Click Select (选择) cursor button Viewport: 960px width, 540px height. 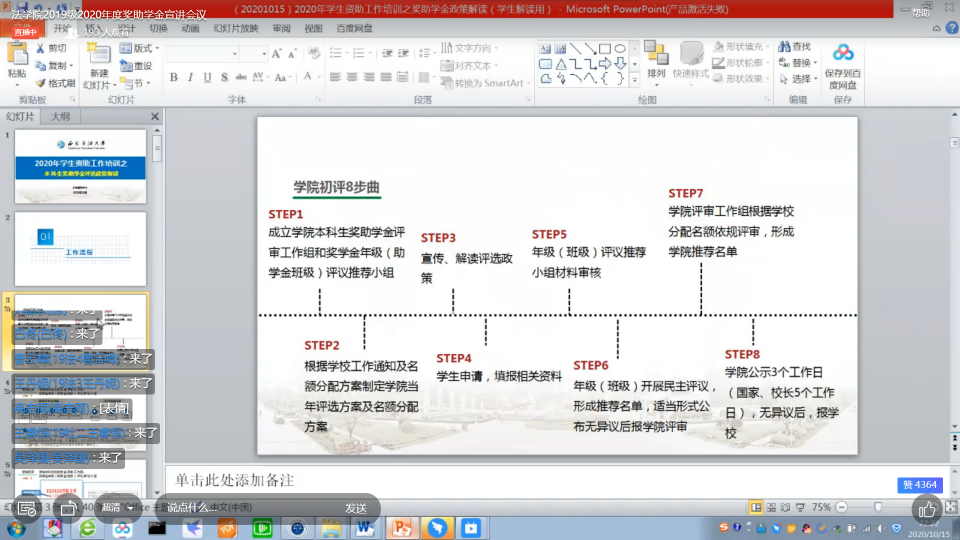point(798,78)
